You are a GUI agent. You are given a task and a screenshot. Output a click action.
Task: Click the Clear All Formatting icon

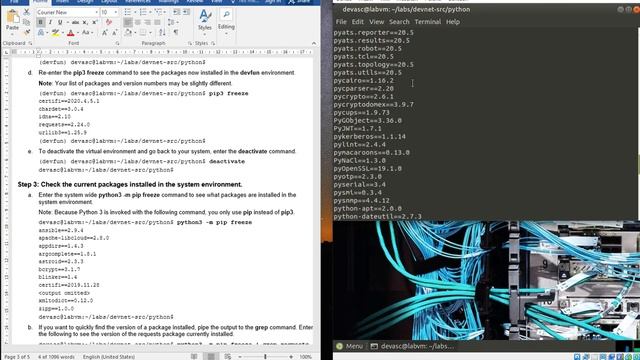[109, 22]
